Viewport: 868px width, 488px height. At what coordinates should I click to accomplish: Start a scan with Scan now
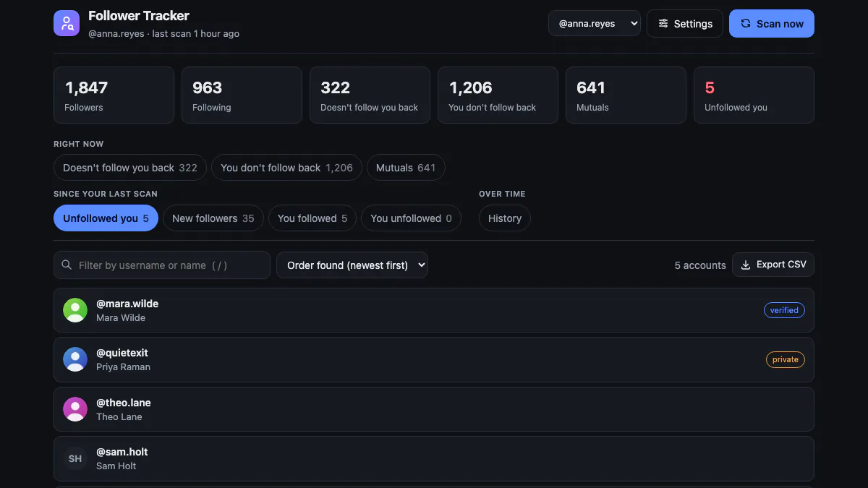[772, 23]
